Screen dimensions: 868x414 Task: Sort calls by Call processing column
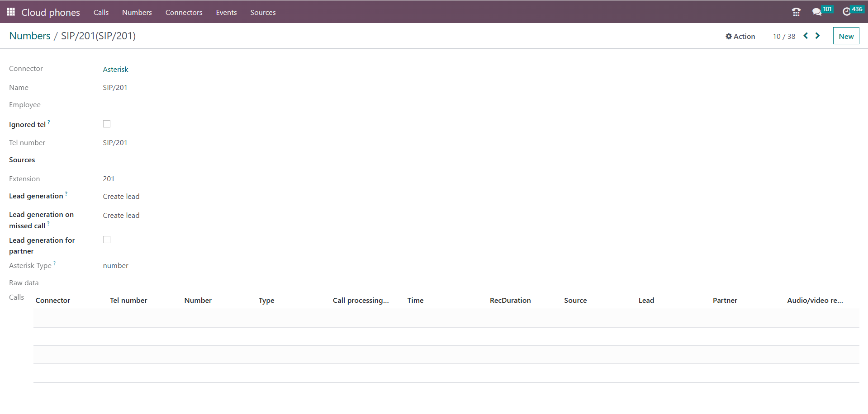point(360,300)
